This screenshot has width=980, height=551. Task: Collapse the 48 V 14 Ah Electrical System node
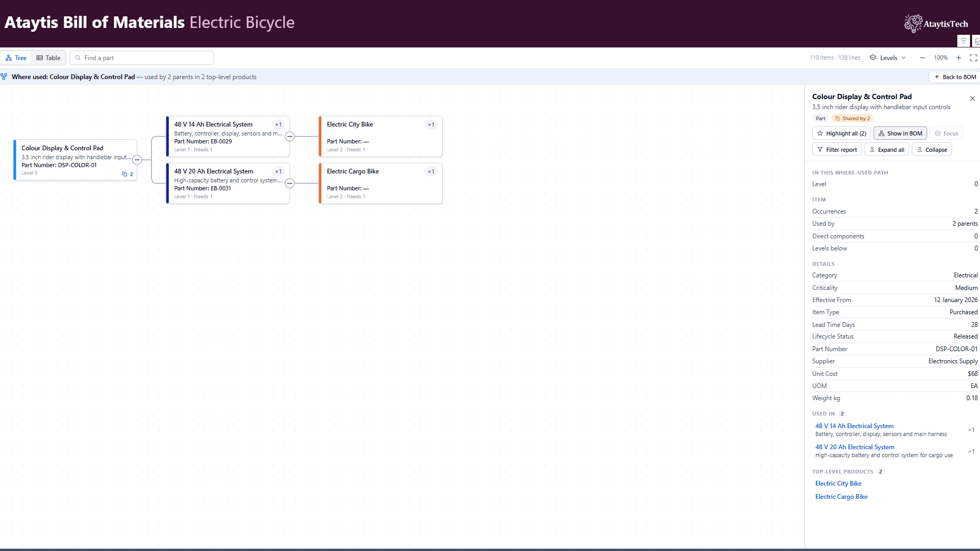pos(290,136)
